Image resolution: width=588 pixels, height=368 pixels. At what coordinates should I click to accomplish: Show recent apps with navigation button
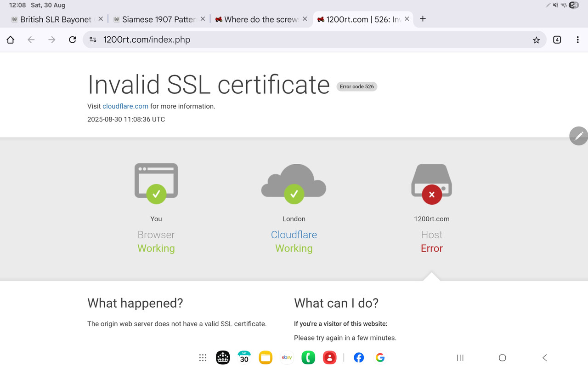[460, 358]
